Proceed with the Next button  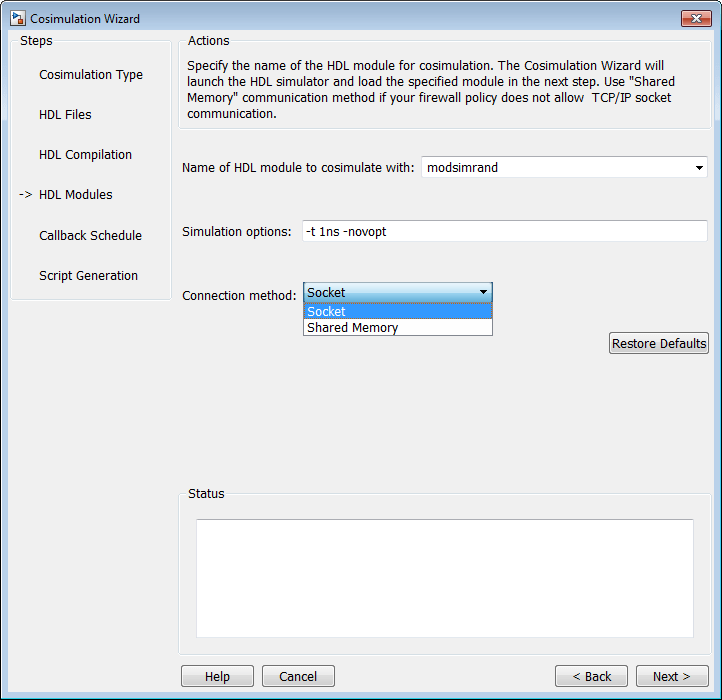(x=672, y=676)
